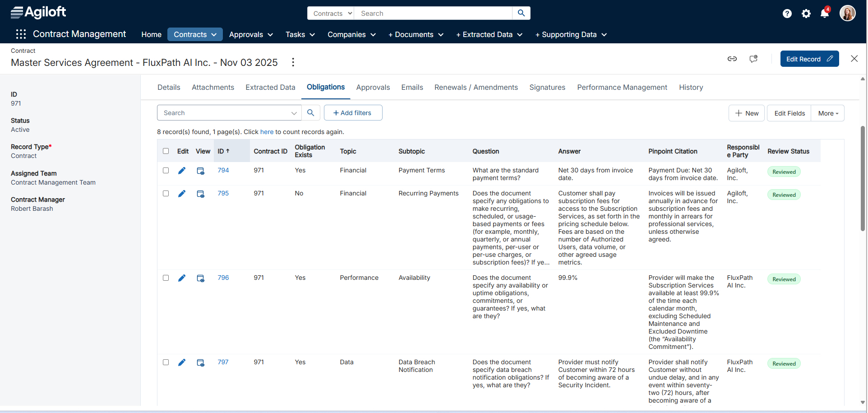
Task: Click the vertical page scrollbar thumb
Action: (x=863, y=178)
